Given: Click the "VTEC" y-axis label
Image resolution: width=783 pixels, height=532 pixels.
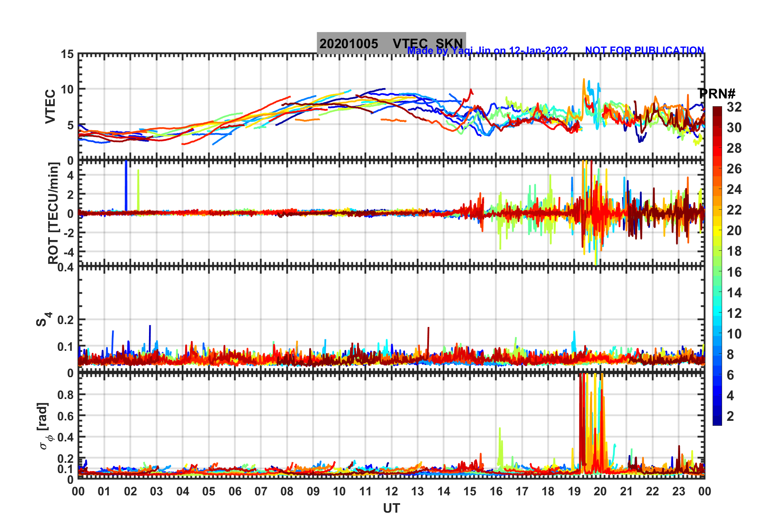Looking at the screenshot, I should point(50,106).
